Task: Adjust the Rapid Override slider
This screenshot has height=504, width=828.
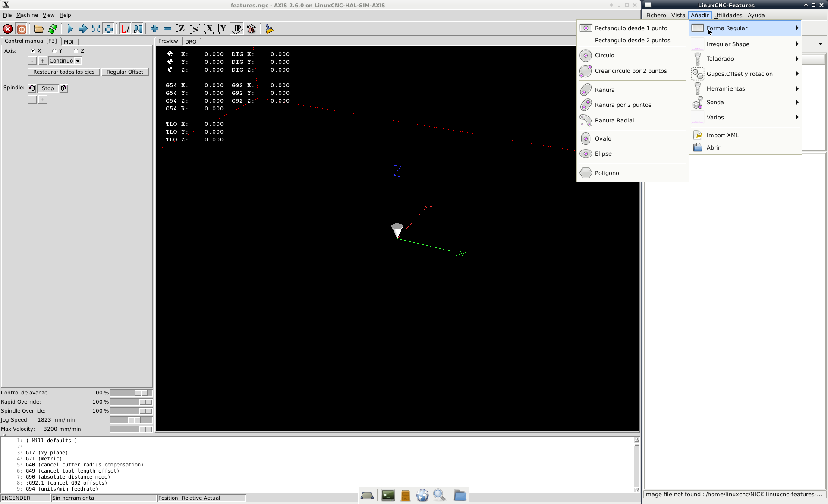Action: 131,402
